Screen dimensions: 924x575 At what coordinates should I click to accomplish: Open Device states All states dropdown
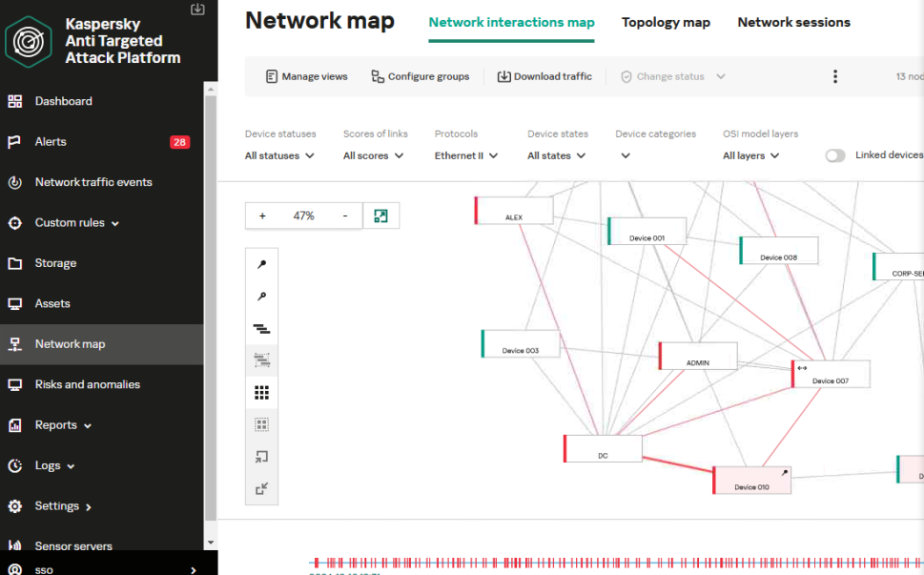[556, 155]
